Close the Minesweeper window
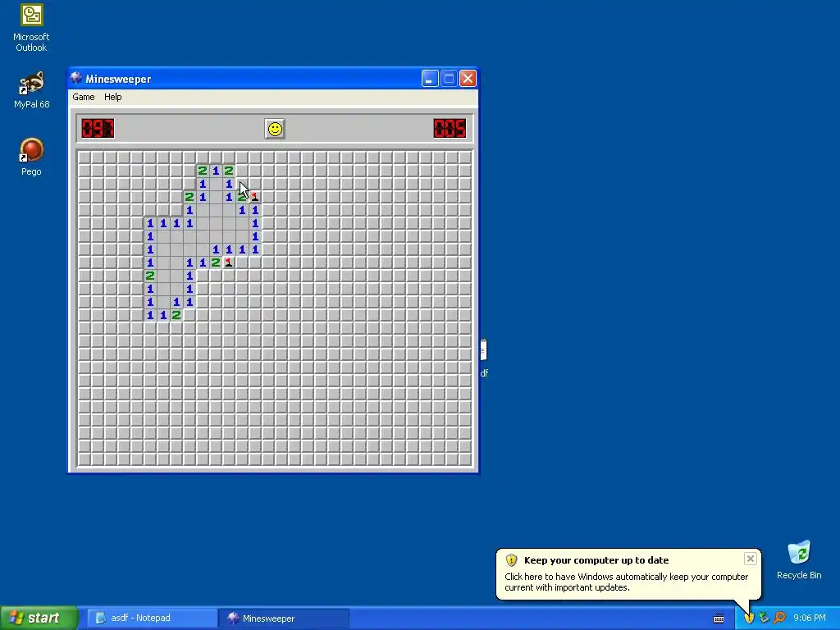This screenshot has height=630, width=840. click(x=468, y=79)
